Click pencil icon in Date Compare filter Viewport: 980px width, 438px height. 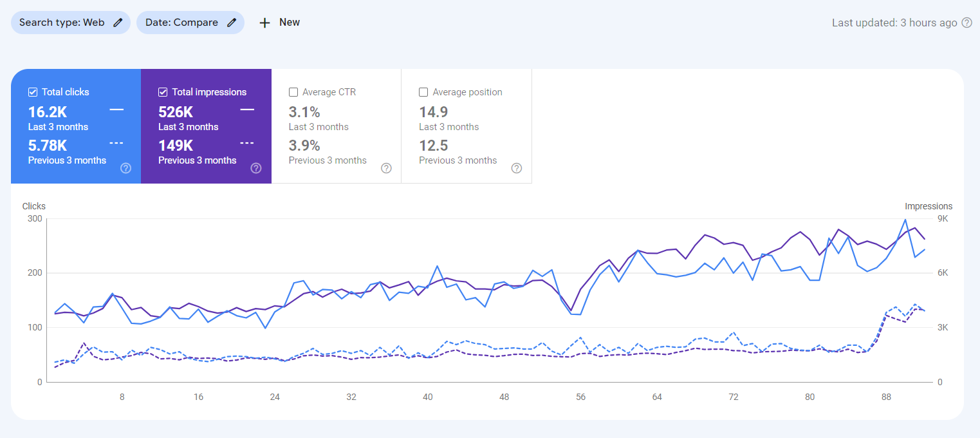coord(232,23)
